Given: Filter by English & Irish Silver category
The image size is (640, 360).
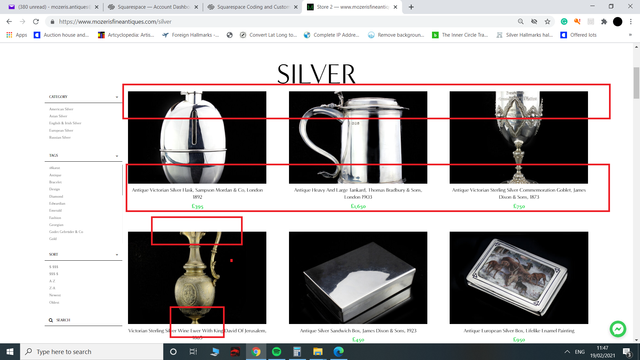Looking at the screenshot, I should tap(65, 123).
